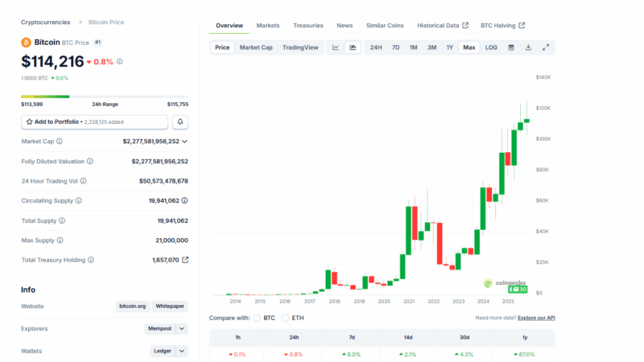Click the $114,216 price text
The height and width of the screenshot is (362, 644).
point(52,62)
